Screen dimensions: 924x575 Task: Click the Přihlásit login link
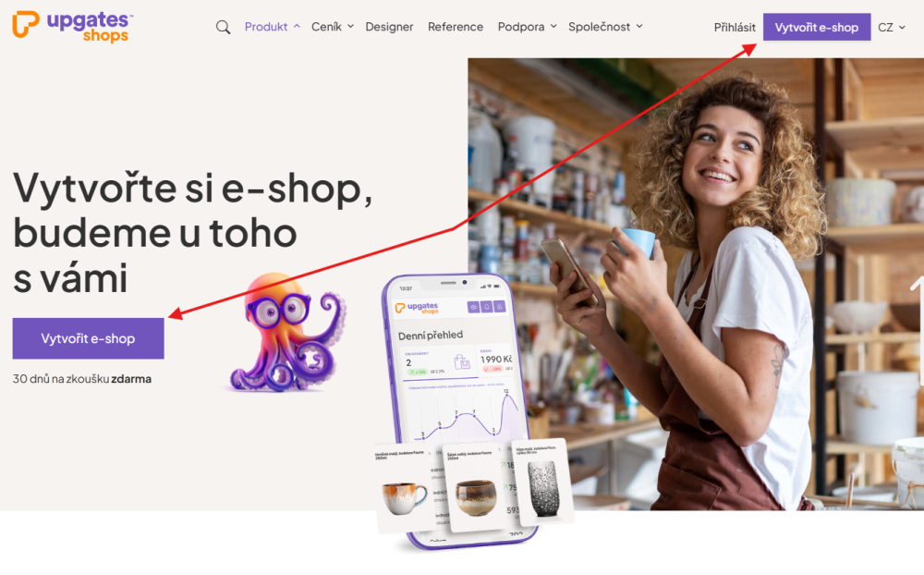pyautogui.click(x=735, y=27)
